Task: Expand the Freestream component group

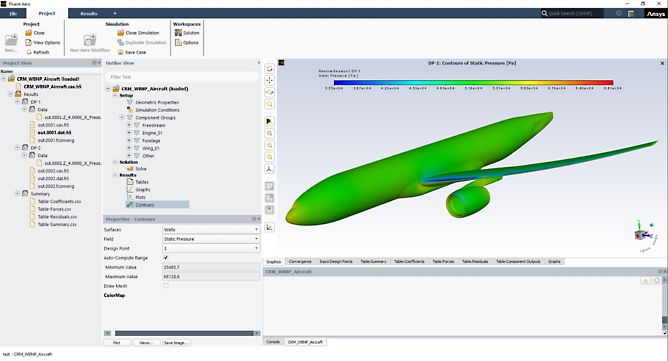Action: tap(129, 125)
